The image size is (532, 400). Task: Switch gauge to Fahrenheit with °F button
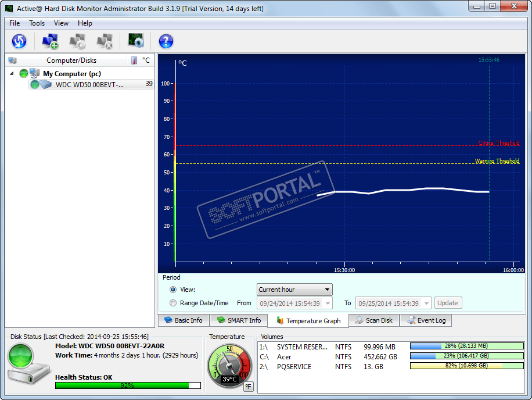249,387
